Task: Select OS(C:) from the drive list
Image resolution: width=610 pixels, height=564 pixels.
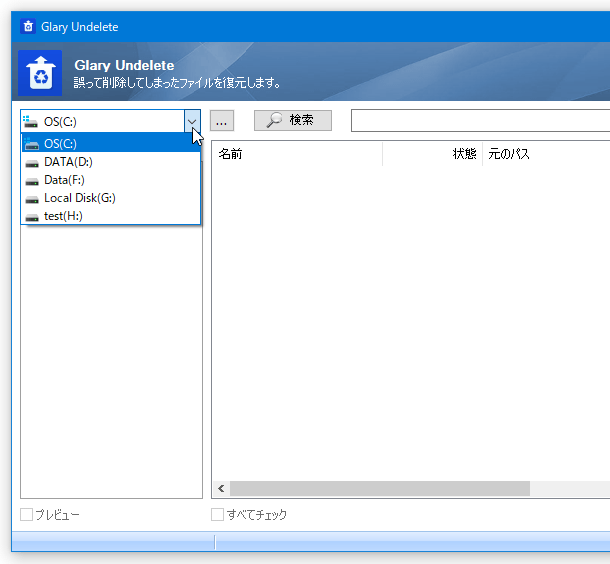Action: [x=111, y=144]
